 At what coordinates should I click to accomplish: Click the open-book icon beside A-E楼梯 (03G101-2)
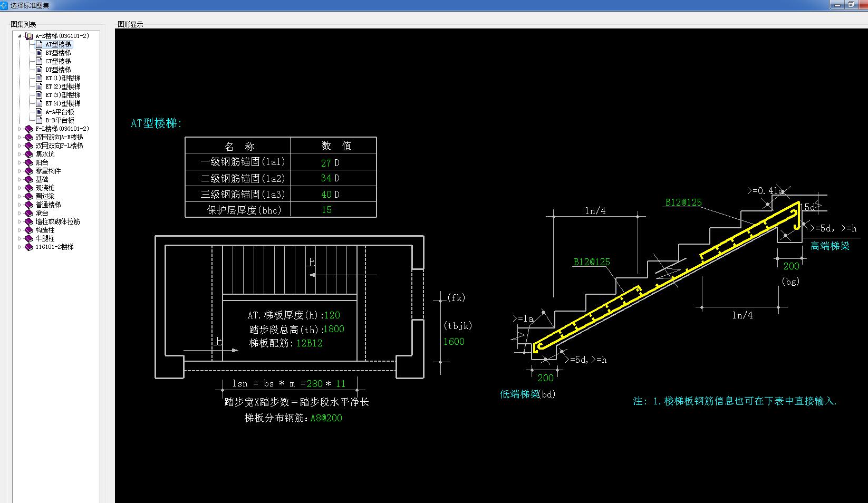[29, 36]
